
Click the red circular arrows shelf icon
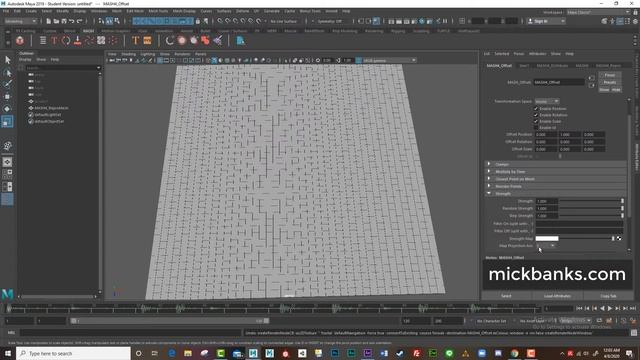tap(66, 40)
